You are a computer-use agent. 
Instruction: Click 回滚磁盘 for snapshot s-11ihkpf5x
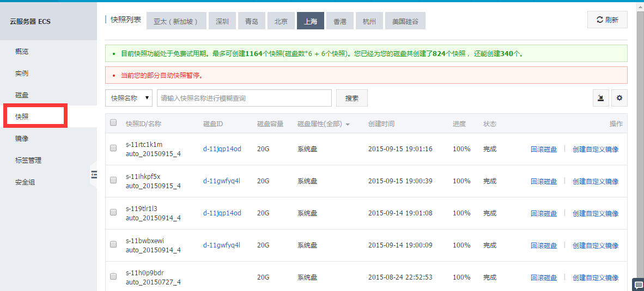tap(543, 181)
